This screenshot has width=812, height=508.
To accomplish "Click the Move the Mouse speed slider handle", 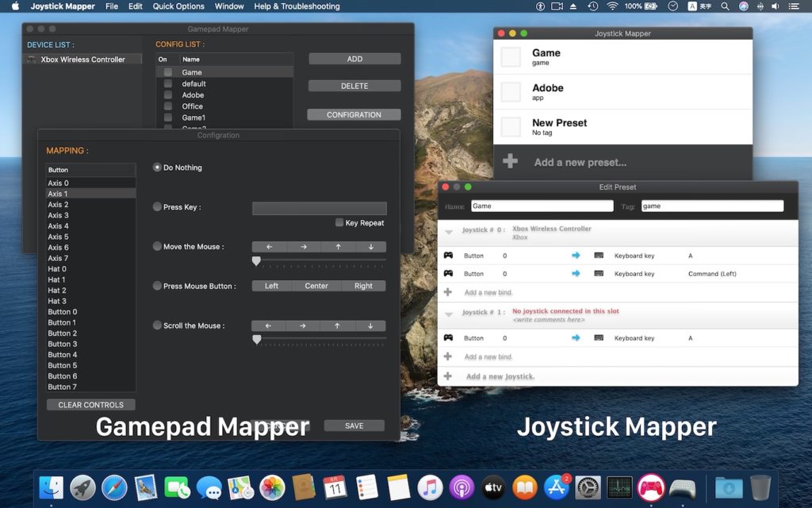I will 256,260.
